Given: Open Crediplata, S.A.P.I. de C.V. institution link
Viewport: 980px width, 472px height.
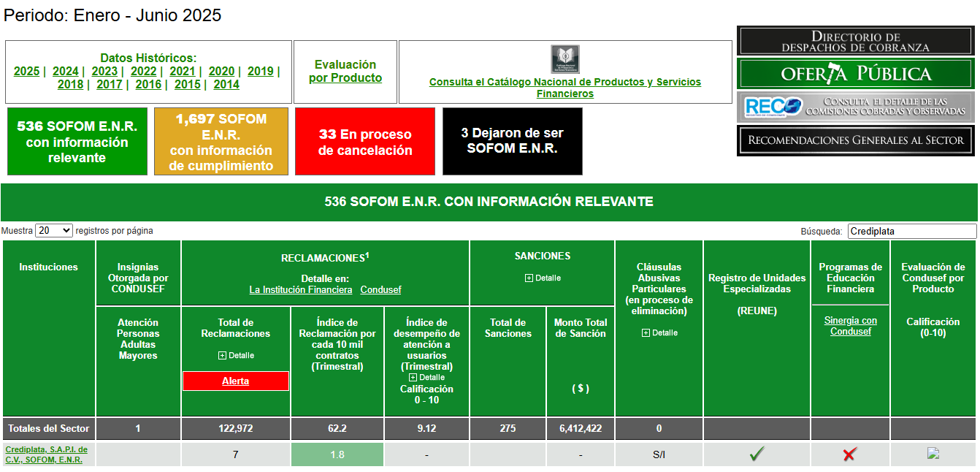Looking at the screenshot, I should tap(46, 454).
